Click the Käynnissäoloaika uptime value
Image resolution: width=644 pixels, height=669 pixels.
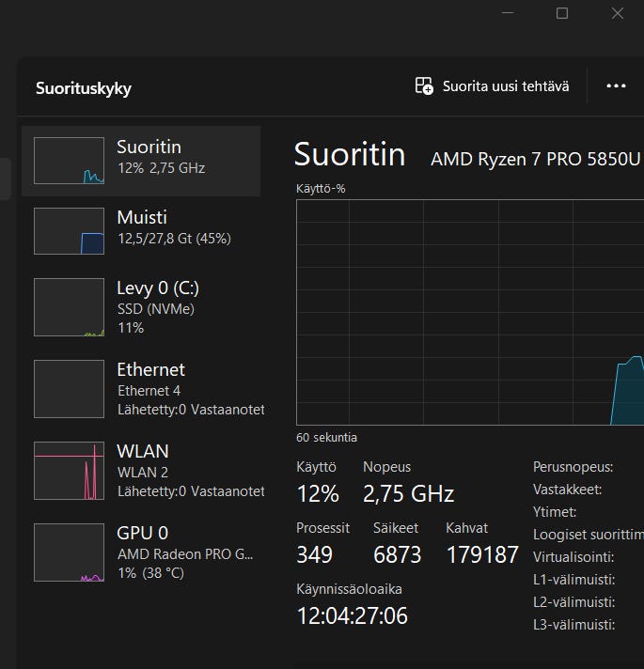352,615
